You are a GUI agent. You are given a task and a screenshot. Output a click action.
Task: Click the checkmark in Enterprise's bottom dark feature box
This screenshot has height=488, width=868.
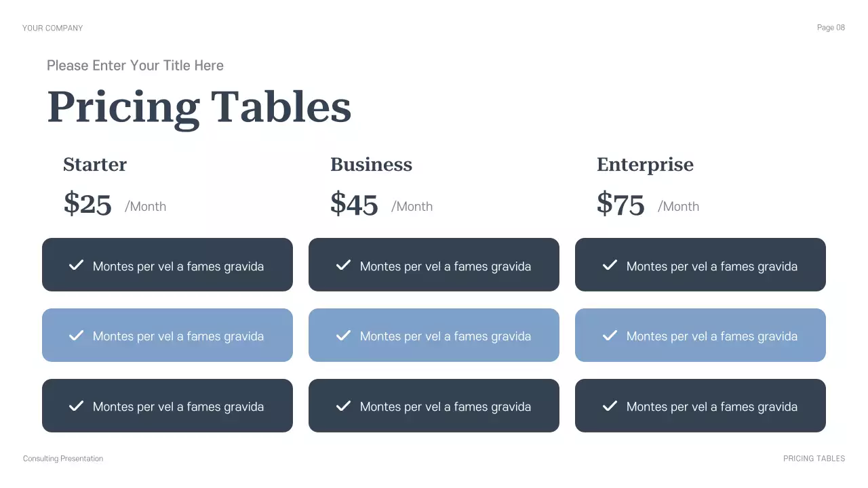[x=610, y=406]
